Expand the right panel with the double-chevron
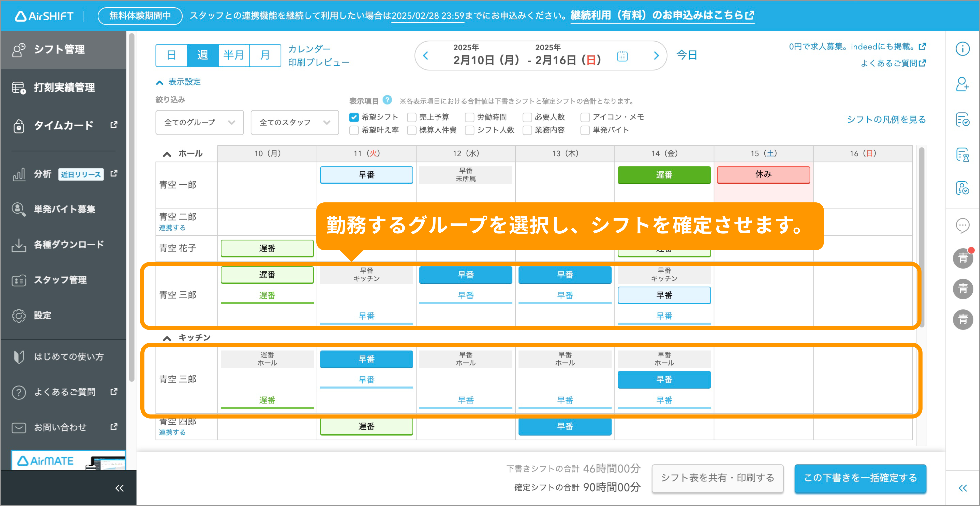 click(x=962, y=488)
